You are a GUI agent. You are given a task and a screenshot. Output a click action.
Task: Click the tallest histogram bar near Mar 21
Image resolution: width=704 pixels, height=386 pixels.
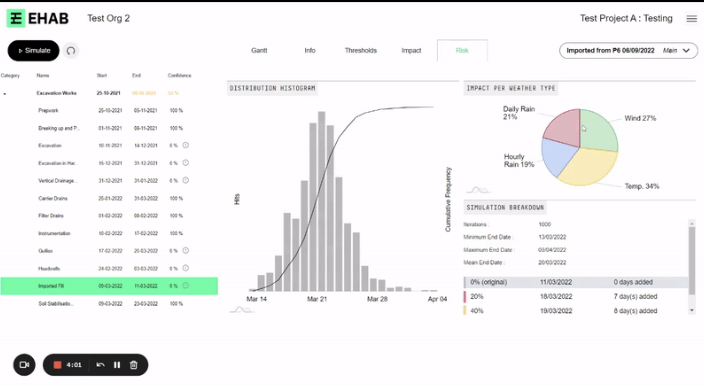tap(321, 201)
